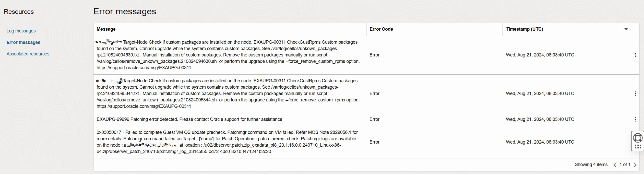644x175 pixels.
Task: Open actions menu for the EXAUPG-99999 row
Action: 635,119
